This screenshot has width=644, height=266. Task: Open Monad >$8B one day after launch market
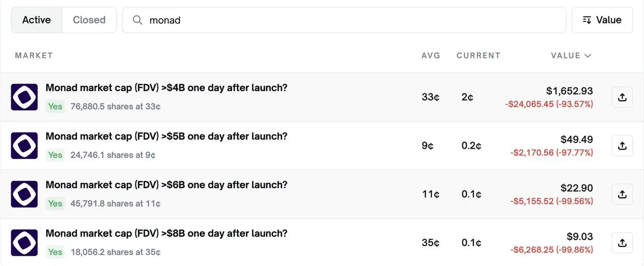tap(167, 234)
